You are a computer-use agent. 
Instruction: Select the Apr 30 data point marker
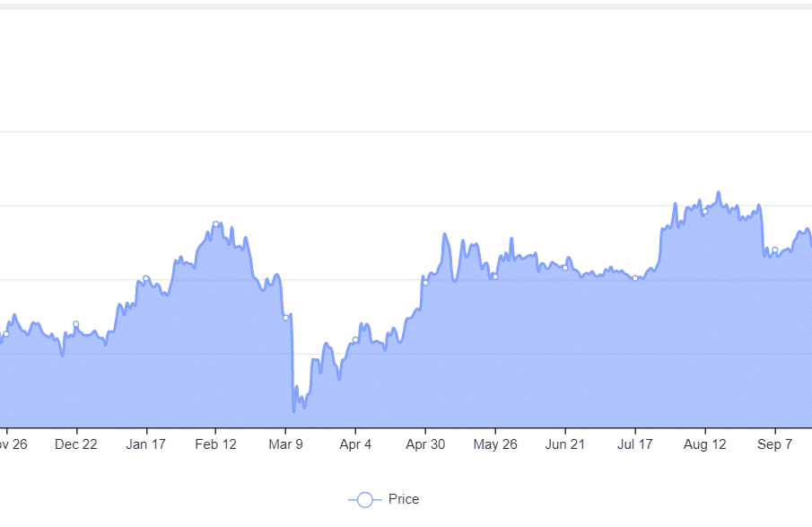pos(425,283)
